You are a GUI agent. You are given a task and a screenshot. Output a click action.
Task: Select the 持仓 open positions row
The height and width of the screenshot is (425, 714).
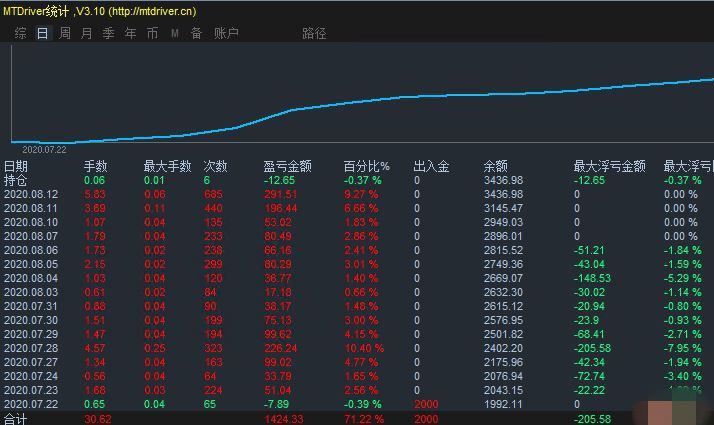pyautogui.click(x=357, y=180)
